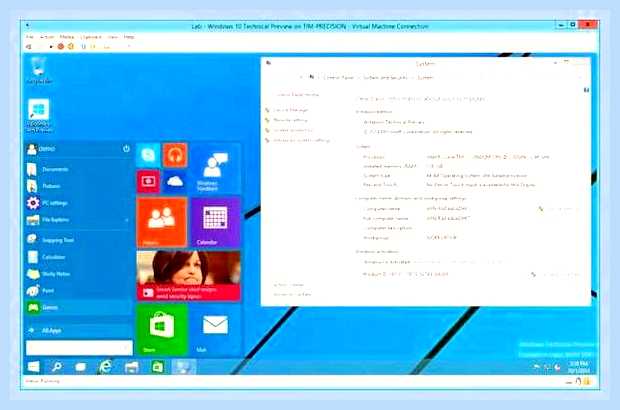This screenshot has width=620, height=410.
Task: Click the Task View taskbar button
Action: [x=81, y=367]
